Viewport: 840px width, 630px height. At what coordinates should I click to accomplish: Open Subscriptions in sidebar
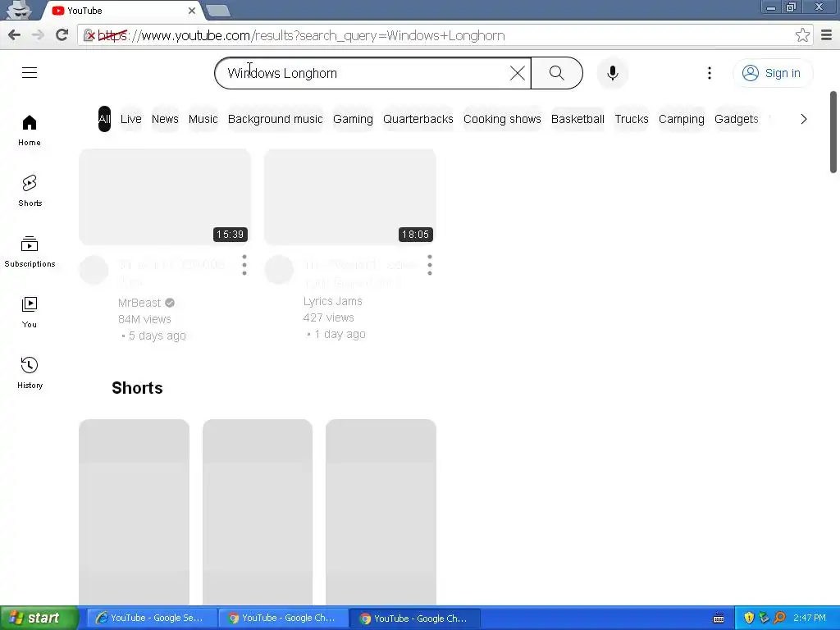click(x=30, y=252)
